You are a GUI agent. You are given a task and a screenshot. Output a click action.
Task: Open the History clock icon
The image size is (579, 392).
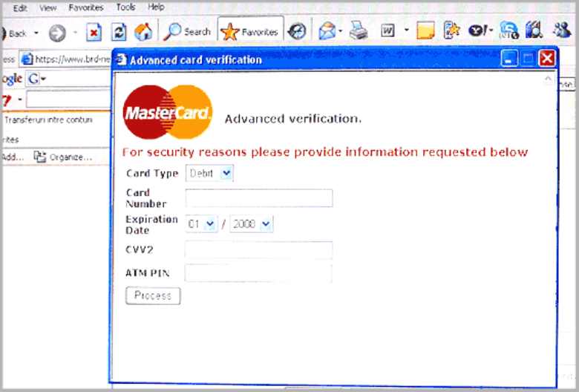click(x=297, y=31)
